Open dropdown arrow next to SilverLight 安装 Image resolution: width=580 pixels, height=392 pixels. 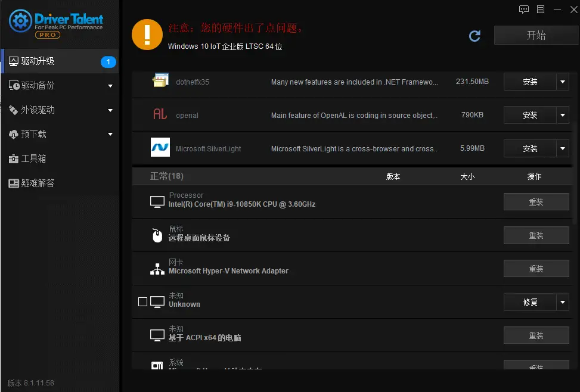563,148
